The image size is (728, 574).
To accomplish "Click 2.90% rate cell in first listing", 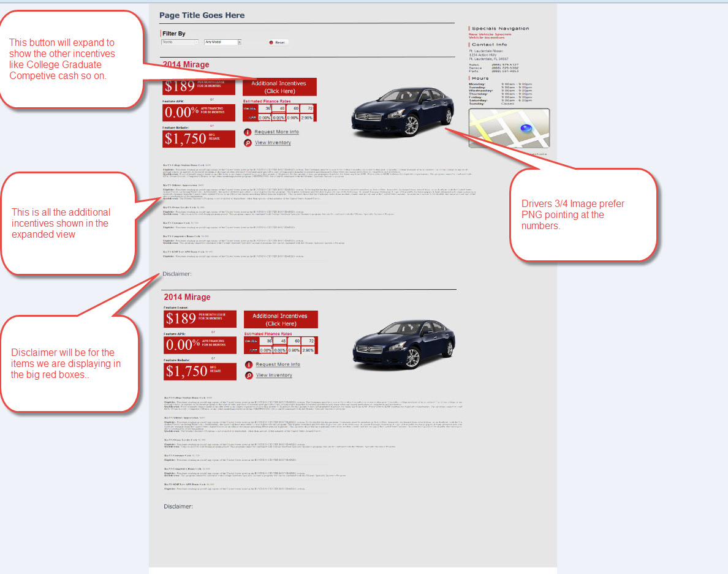I will click(307, 118).
